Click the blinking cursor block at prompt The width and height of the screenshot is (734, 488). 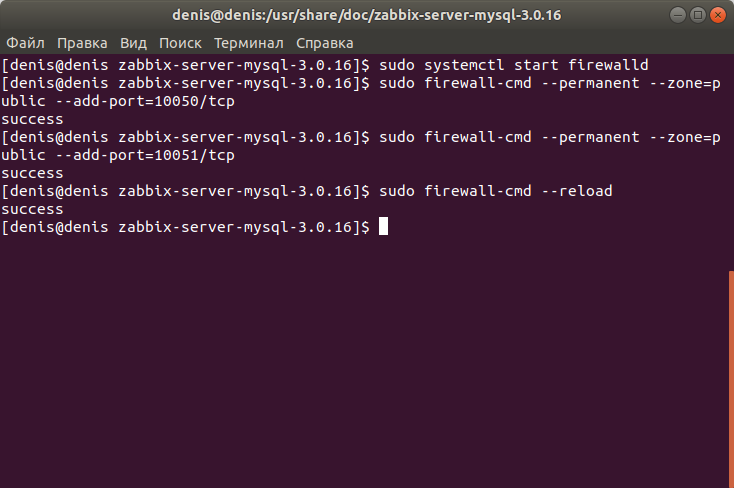coord(383,226)
